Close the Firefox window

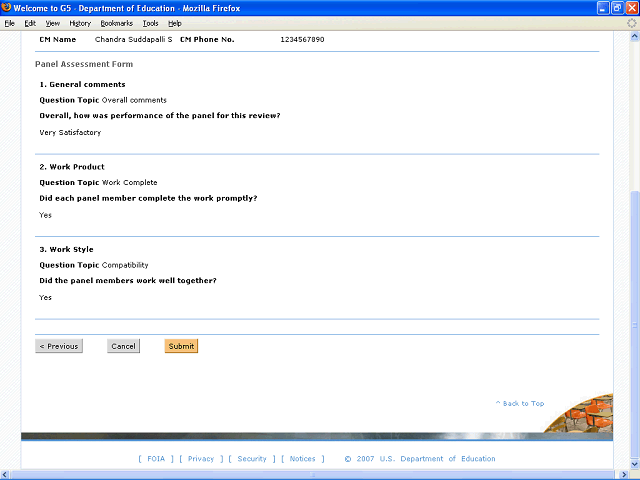(x=632, y=8)
